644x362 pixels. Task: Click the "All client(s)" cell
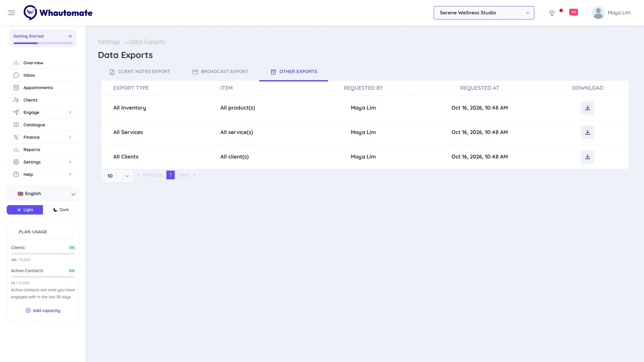(234, 157)
